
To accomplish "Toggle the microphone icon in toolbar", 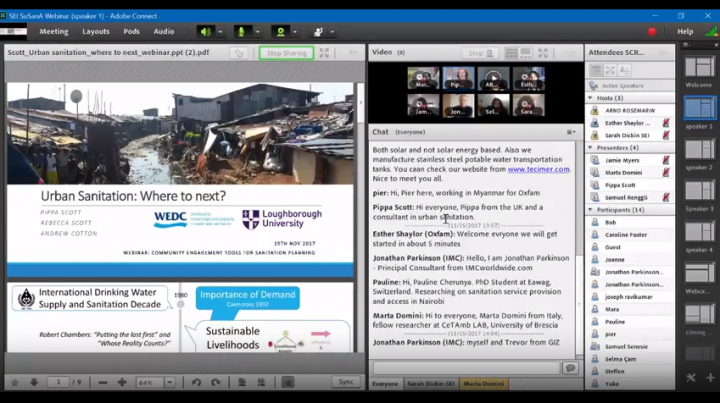I will [x=240, y=32].
